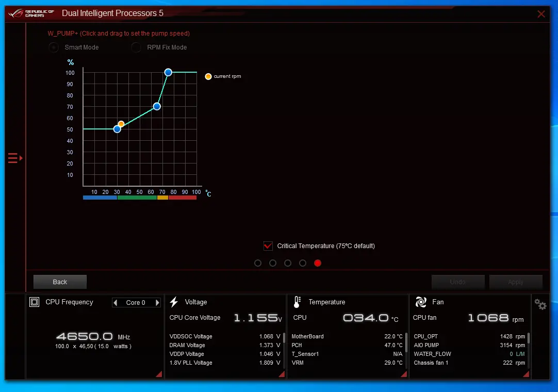Expand CPU Frequency panel red corner triangle
Image resolution: width=558 pixels, height=392 pixels.
pyautogui.click(x=159, y=374)
